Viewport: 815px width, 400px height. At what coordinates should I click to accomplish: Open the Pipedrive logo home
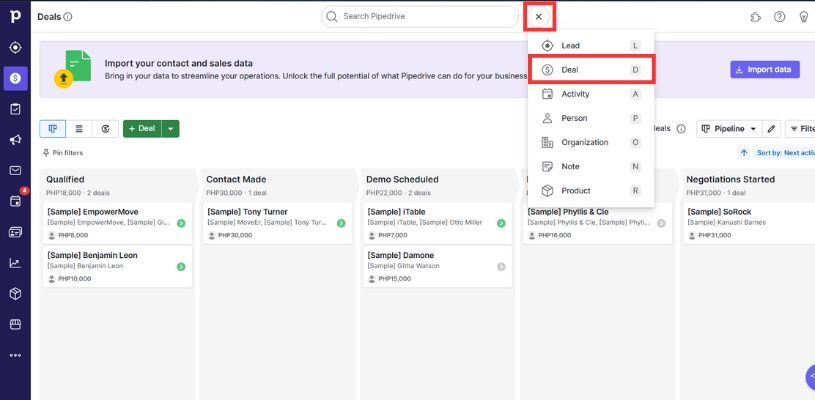15,16
